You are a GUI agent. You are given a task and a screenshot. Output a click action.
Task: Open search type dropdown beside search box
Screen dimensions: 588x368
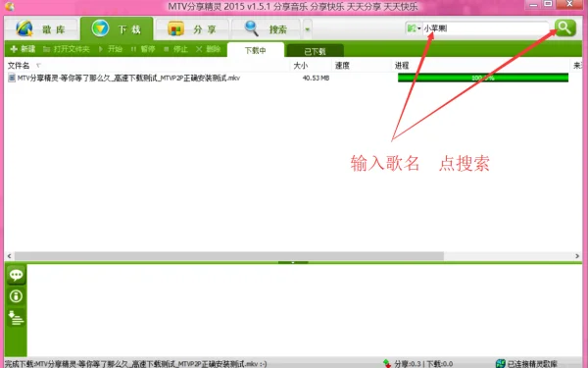(x=414, y=28)
